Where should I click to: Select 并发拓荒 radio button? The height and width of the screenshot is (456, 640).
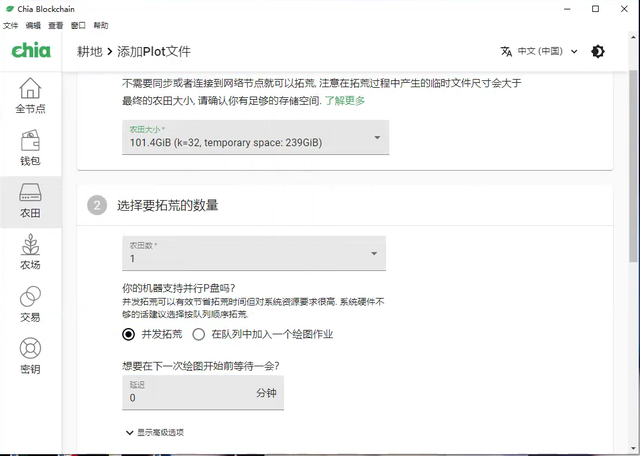(x=129, y=334)
